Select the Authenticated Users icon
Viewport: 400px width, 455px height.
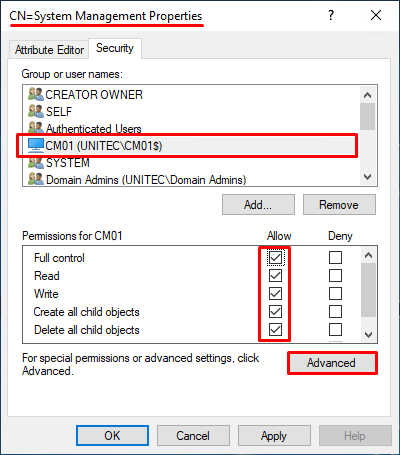36,128
